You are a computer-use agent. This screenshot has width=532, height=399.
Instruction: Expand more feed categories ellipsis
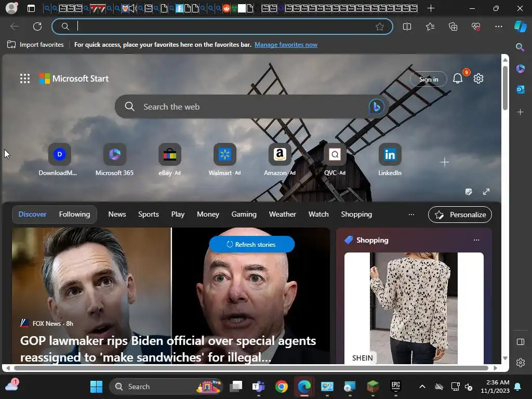(411, 215)
